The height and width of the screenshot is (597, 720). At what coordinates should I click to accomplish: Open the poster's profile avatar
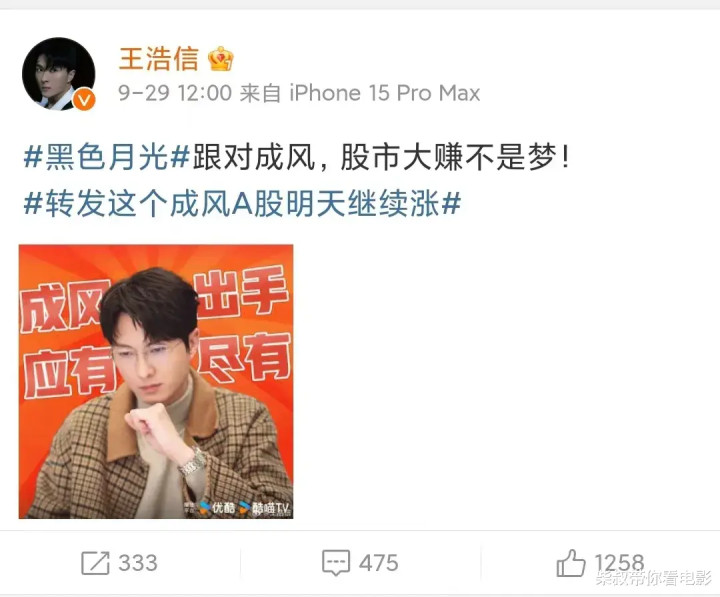[x=58, y=74]
